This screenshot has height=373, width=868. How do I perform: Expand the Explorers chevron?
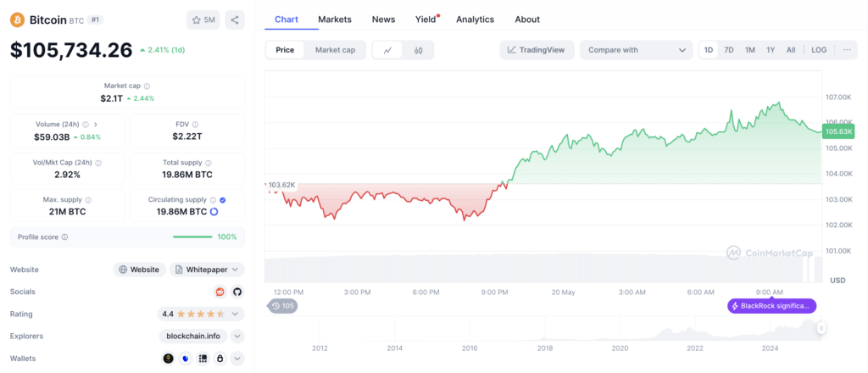click(237, 336)
